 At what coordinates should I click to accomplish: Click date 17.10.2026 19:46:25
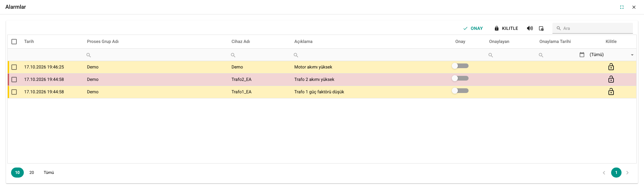[x=44, y=67]
